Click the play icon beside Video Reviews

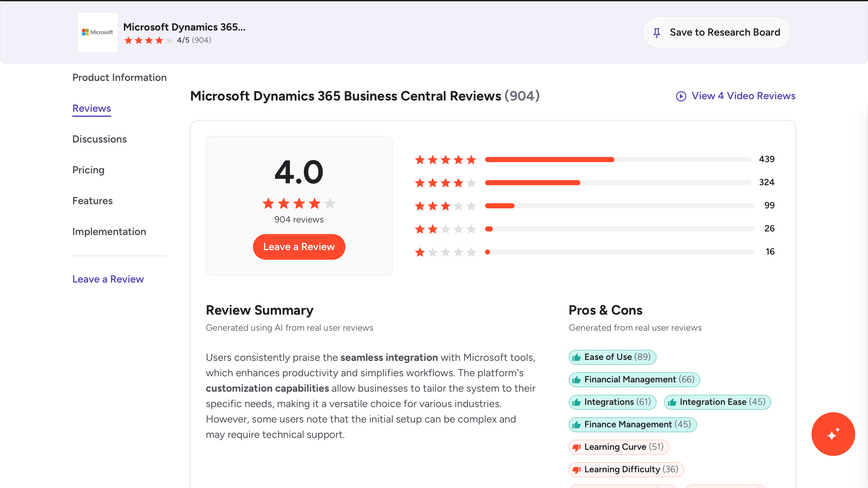click(681, 96)
